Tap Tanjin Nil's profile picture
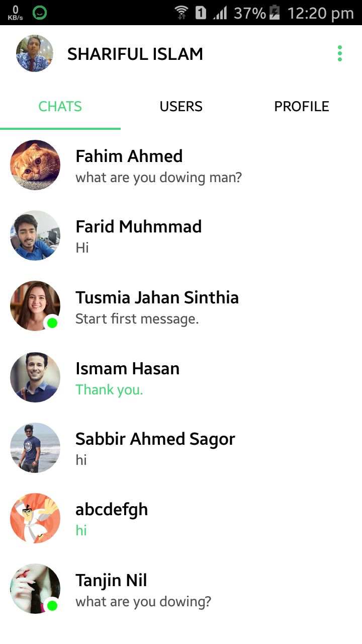Viewport: 362px width, 644px height. point(35,589)
